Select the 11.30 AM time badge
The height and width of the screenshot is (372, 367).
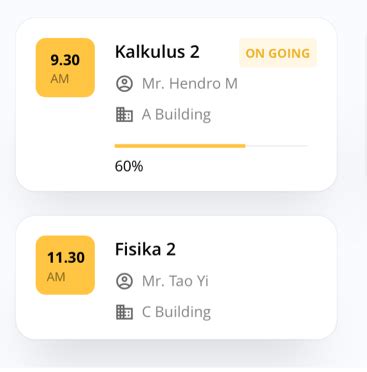pyautogui.click(x=65, y=265)
